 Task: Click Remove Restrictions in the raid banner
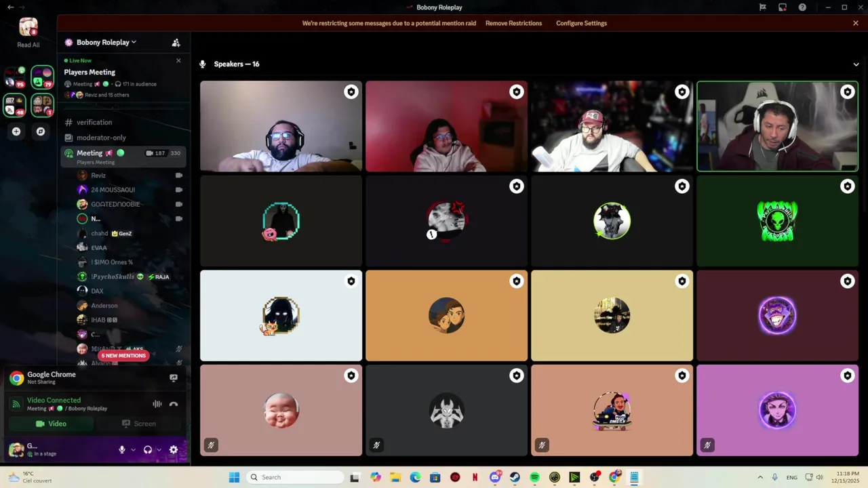513,23
